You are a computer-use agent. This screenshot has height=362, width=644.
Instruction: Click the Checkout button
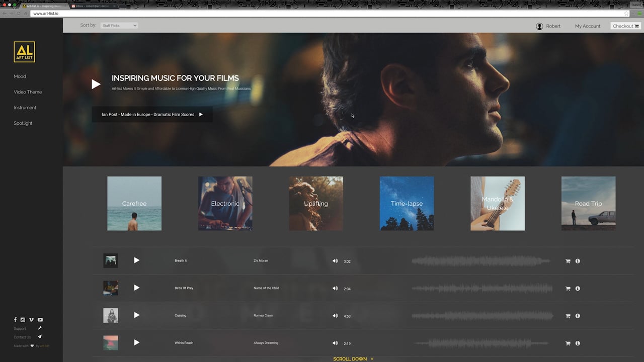pyautogui.click(x=625, y=26)
